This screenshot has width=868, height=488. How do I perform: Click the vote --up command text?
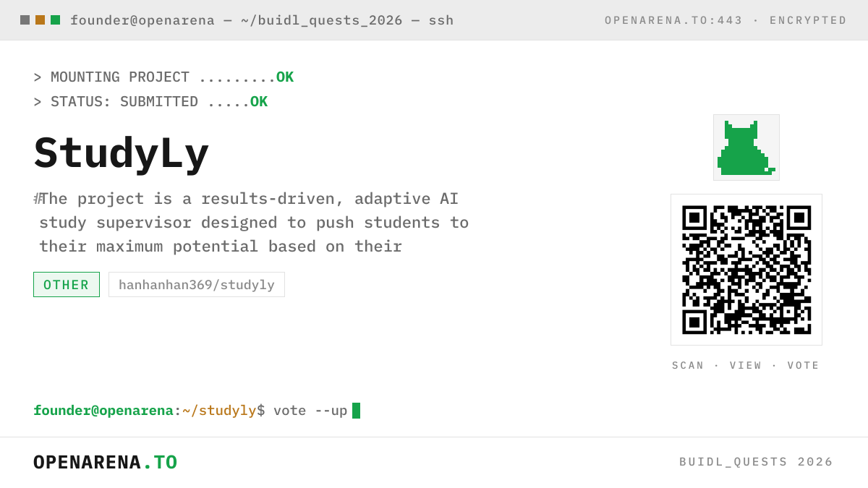(x=310, y=411)
